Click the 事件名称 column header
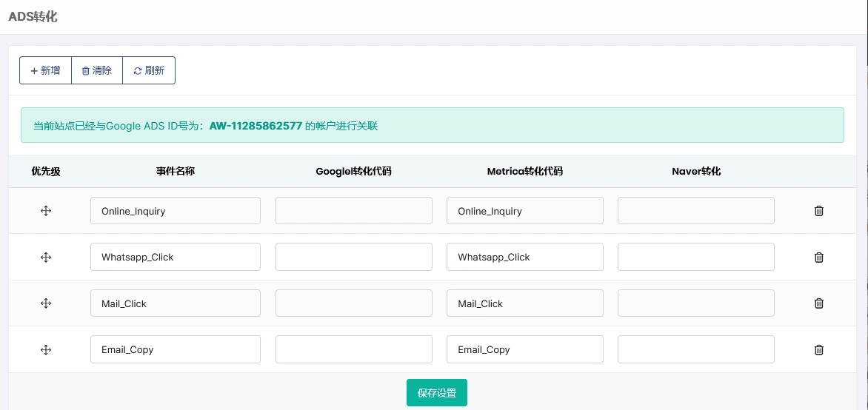Screen dimensions: 868x410 pyautogui.click(x=176, y=172)
